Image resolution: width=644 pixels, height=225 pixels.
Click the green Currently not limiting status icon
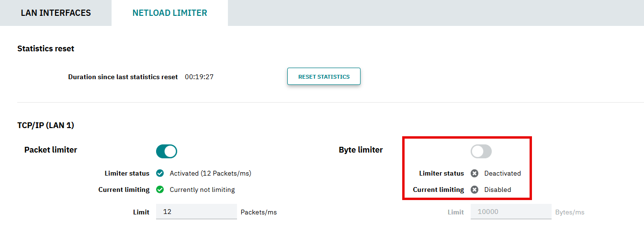[160, 189]
